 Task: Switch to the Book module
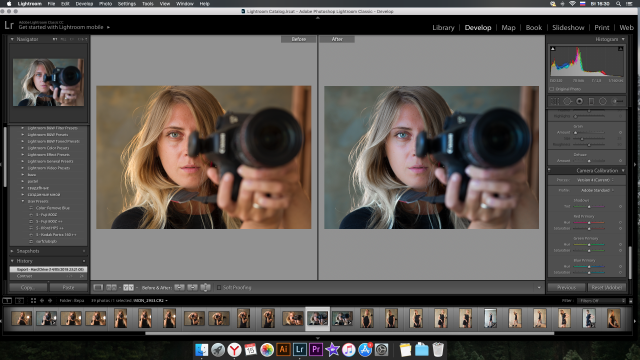pyautogui.click(x=533, y=27)
